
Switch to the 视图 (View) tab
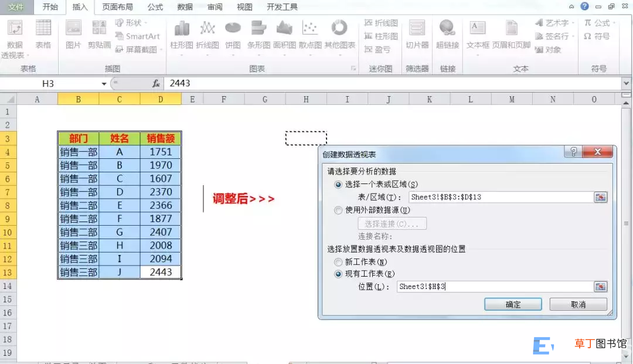pos(244,7)
